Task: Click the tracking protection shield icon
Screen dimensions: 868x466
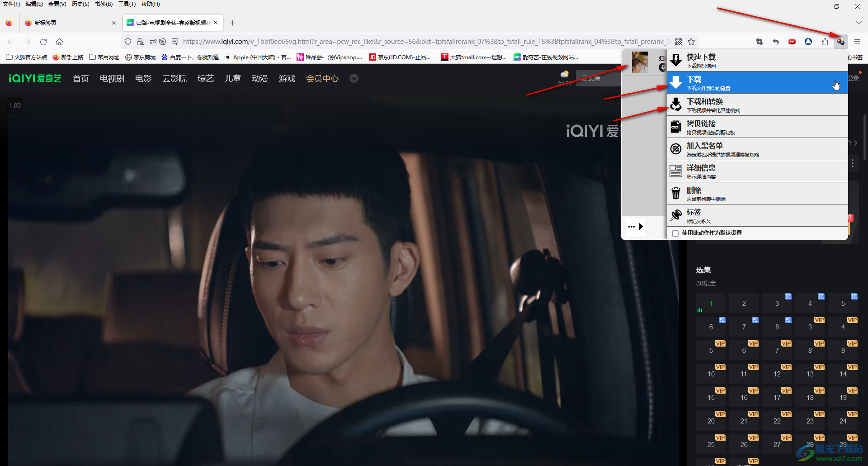Action: (x=128, y=42)
